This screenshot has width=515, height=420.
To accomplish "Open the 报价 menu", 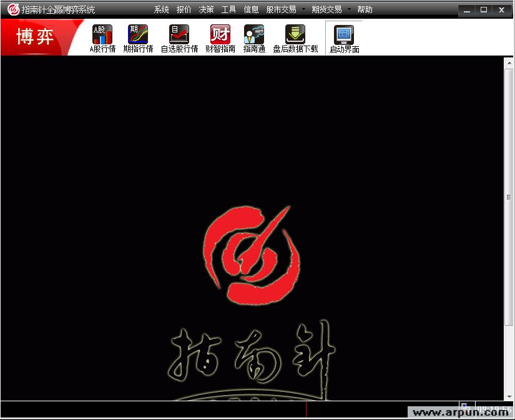I will coord(184,9).
